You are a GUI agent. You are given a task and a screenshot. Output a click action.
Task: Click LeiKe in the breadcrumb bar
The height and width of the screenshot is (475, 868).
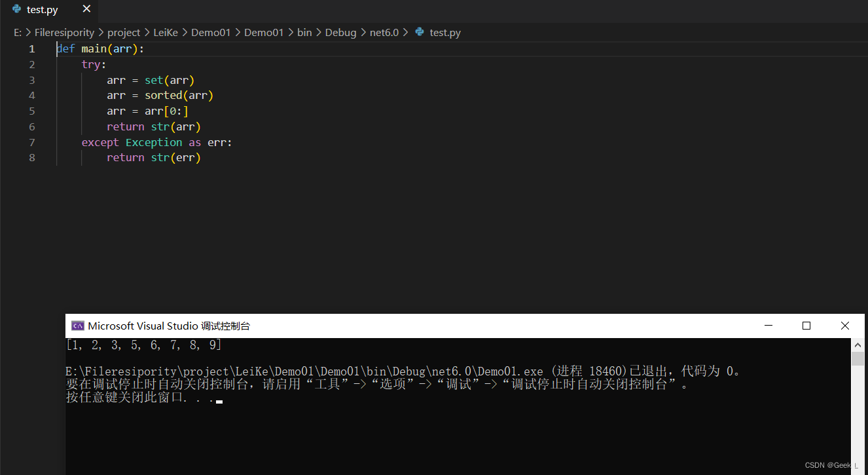(x=166, y=32)
